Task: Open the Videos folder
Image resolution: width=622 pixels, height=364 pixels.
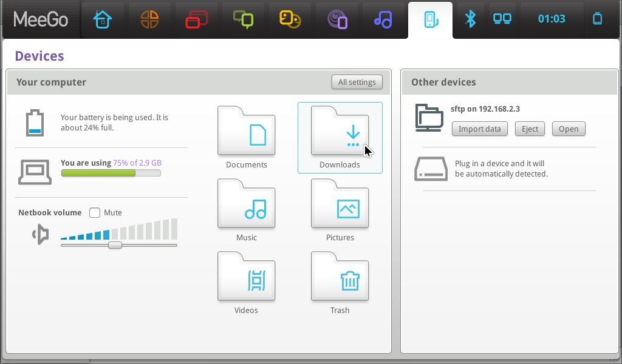Action: click(247, 283)
